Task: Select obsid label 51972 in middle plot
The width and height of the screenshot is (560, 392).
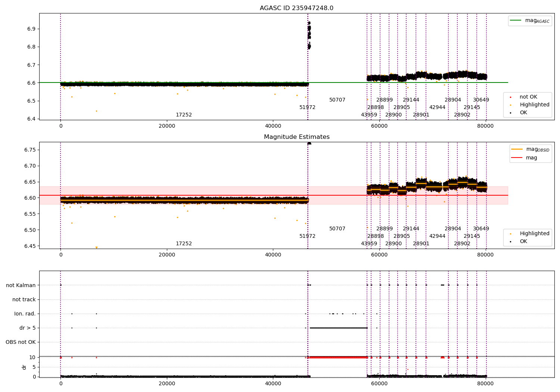Action: click(307, 236)
